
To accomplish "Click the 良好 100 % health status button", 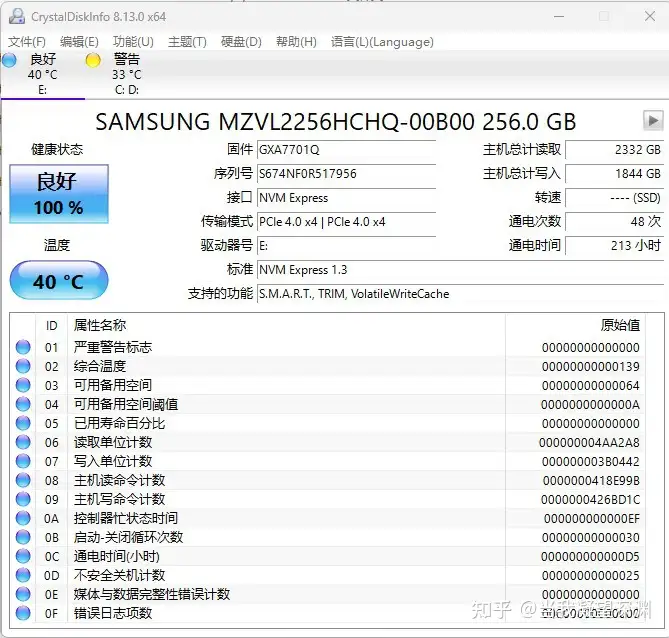I will (x=59, y=194).
